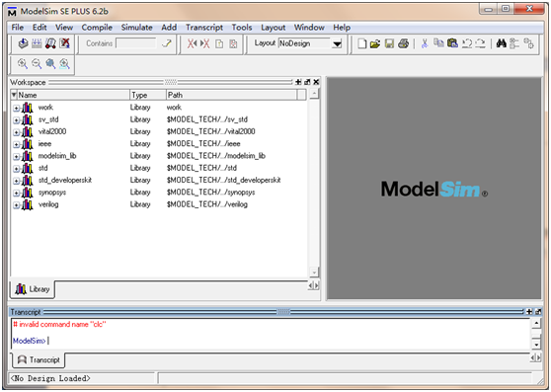Screen dimensions: 551x392
Task: Expand the ieee library
Action: click(16, 145)
